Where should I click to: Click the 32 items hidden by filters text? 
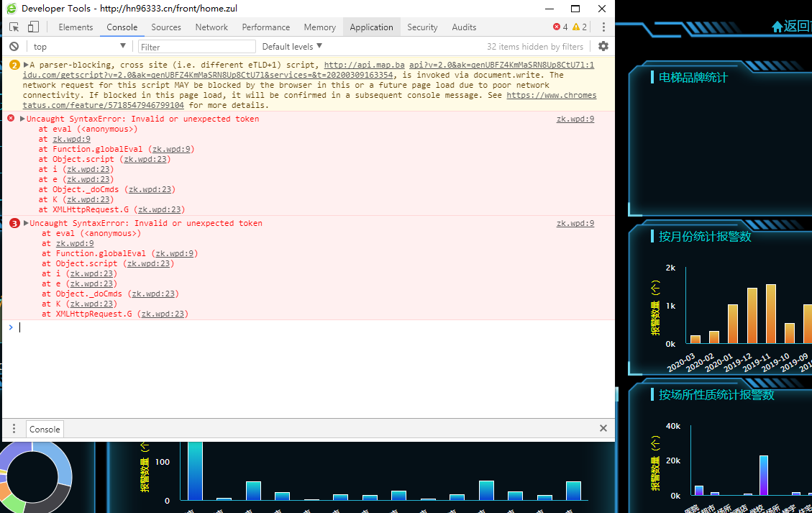535,47
